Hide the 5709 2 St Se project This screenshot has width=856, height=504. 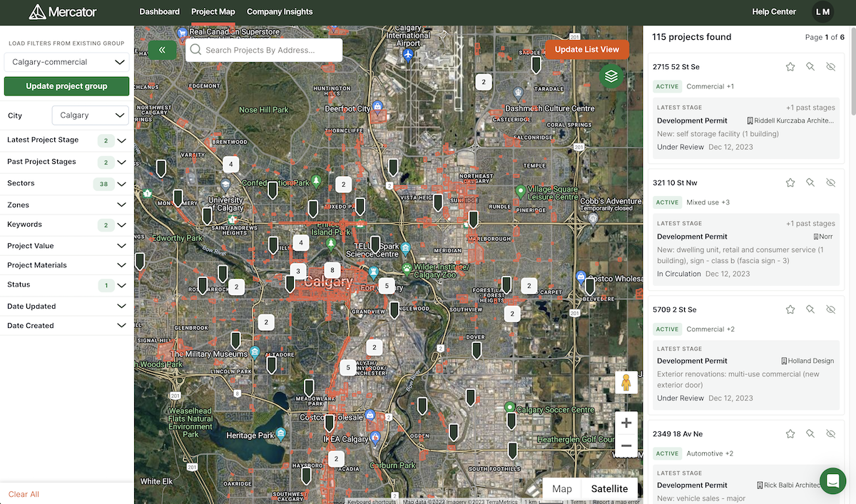(x=830, y=310)
